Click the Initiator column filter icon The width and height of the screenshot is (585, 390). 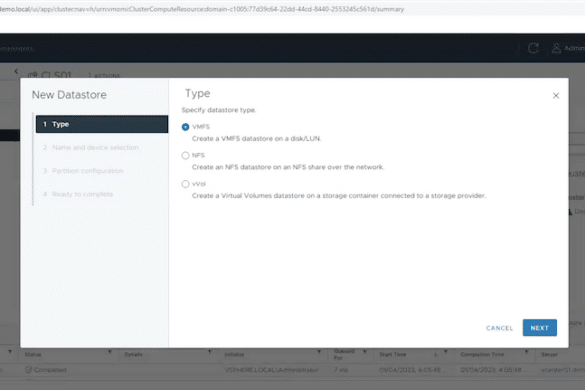[x=319, y=352]
